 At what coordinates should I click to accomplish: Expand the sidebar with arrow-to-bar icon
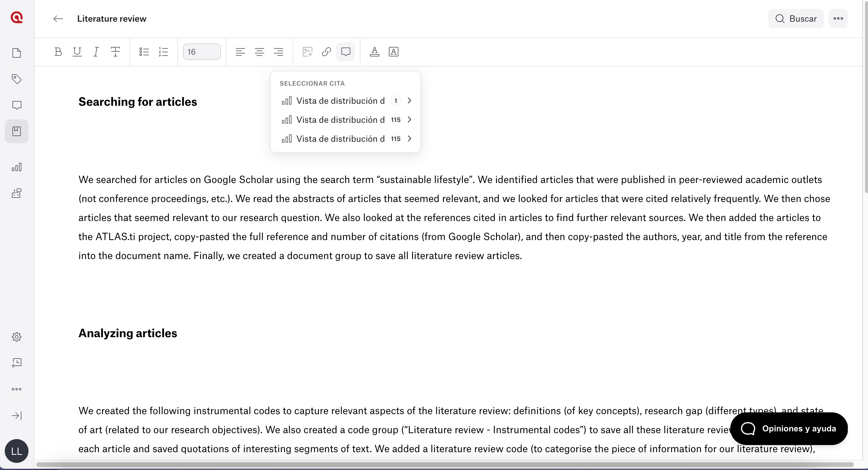[17, 415]
